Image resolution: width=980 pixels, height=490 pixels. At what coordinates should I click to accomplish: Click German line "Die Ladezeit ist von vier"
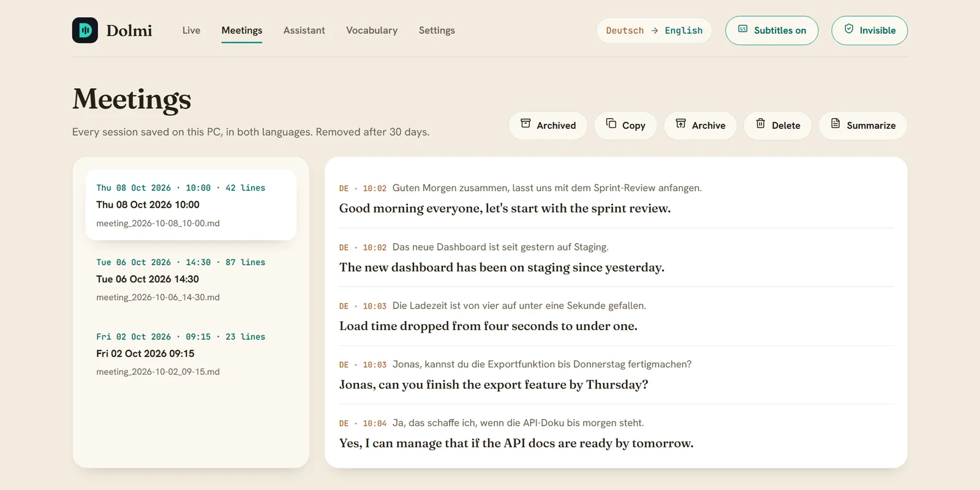[519, 306]
